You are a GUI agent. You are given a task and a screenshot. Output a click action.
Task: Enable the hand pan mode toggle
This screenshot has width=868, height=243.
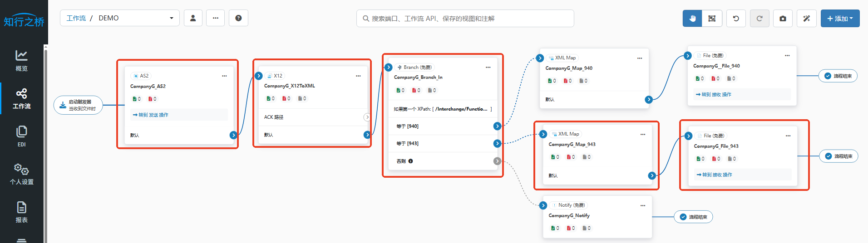(692, 19)
